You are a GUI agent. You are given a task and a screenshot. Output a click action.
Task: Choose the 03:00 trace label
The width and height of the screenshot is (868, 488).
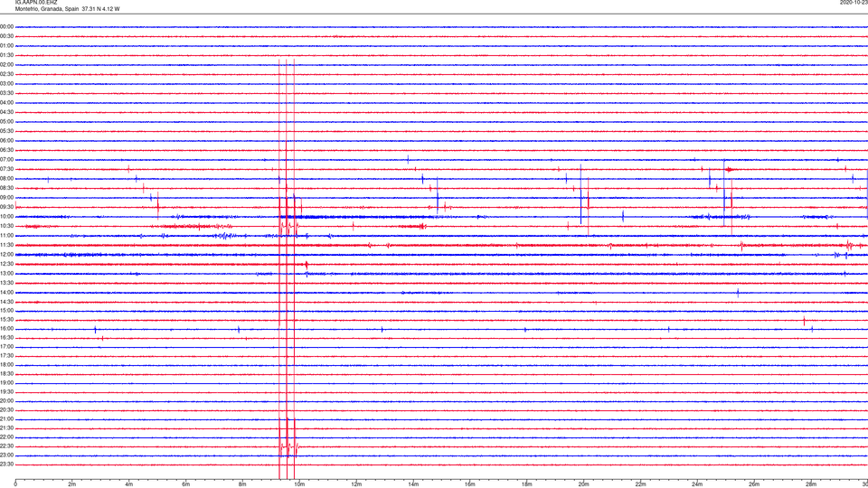pos(6,83)
